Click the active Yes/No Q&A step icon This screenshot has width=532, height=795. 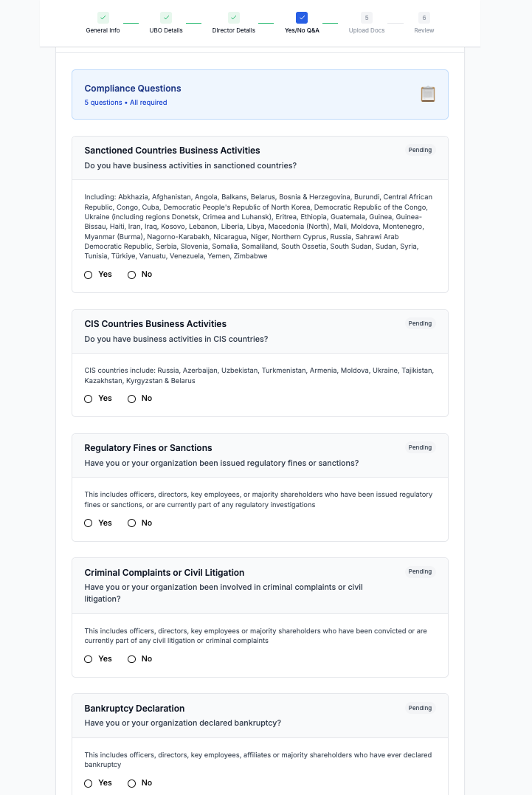[x=302, y=18]
